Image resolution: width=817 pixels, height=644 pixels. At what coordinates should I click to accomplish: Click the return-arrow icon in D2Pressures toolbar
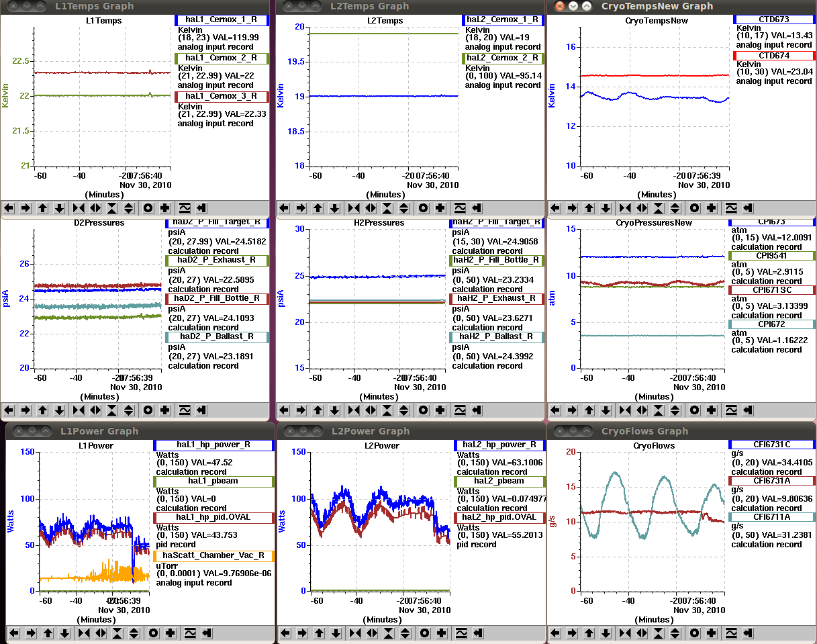[x=201, y=410]
